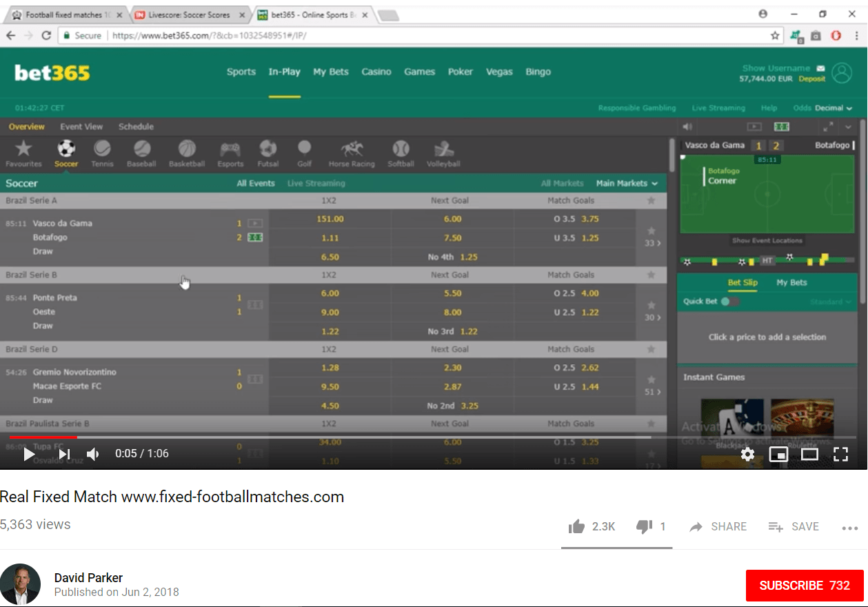Screen dimensions: 868x607
Task: Play the YouTube video
Action: [x=28, y=454]
